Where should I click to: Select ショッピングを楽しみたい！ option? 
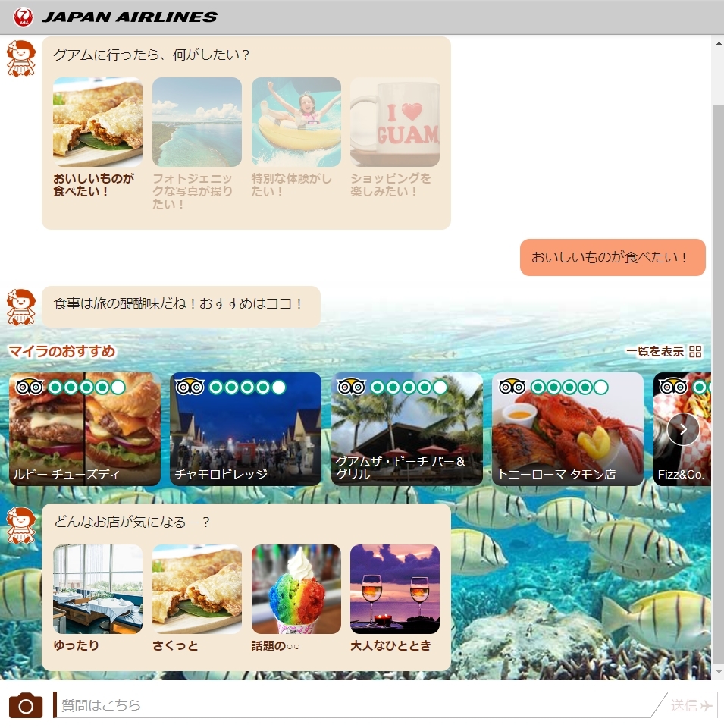tap(394, 138)
